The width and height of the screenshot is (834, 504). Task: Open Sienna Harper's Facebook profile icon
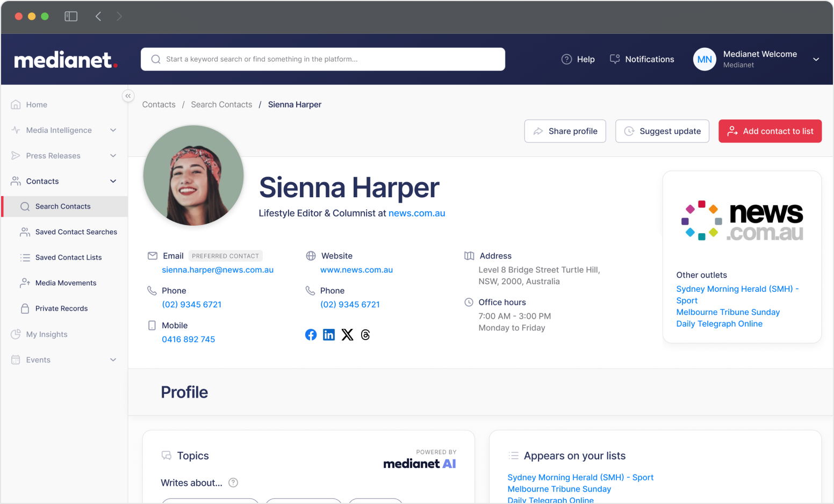pos(311,334)
